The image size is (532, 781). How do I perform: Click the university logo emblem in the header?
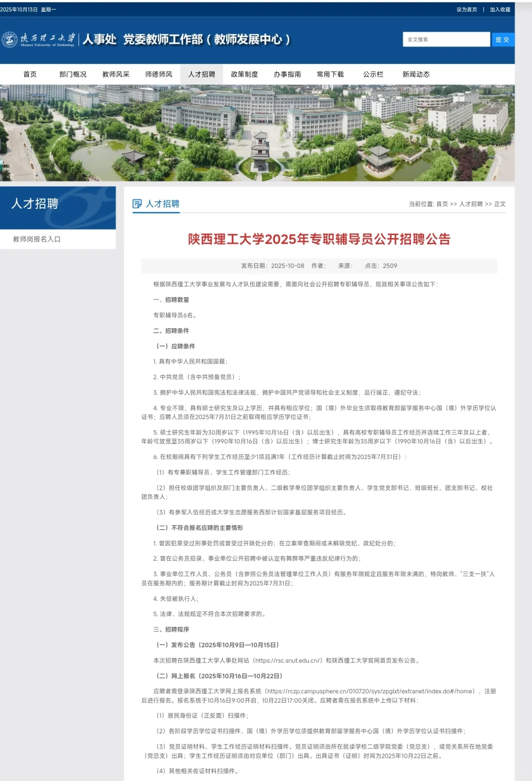tap(9, 39)
